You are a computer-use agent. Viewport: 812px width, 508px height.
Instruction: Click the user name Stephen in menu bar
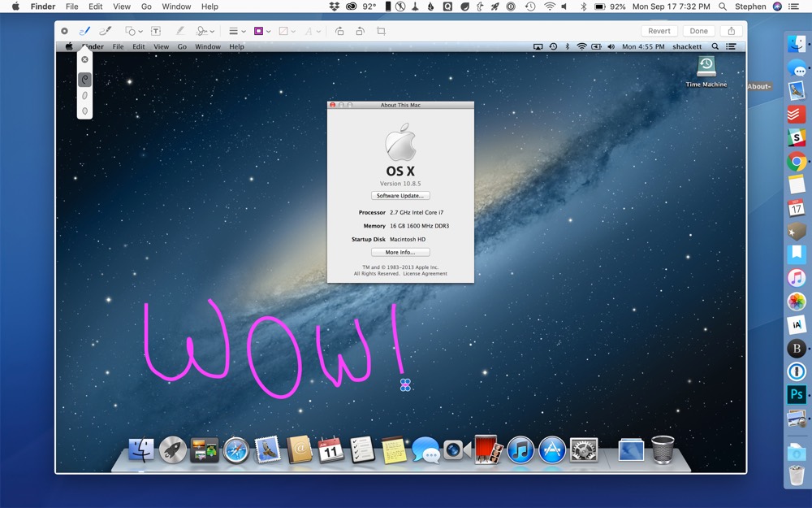[750, 7]
